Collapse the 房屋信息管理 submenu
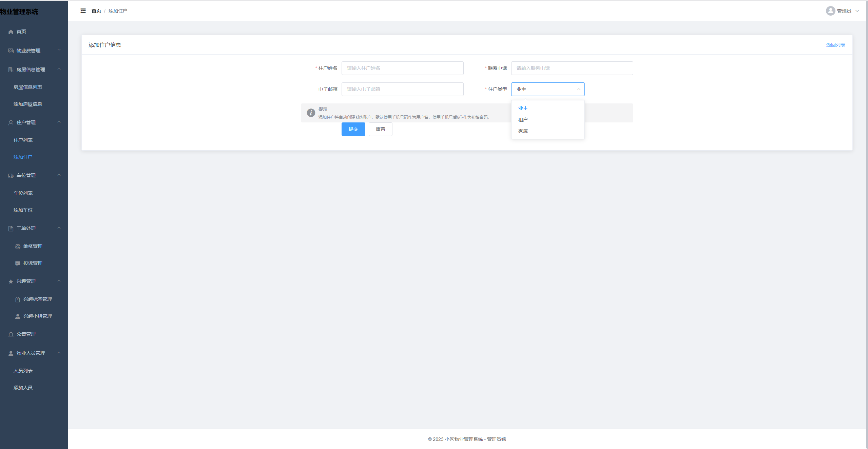Screen dimensions: 868x449 pyautogui.click(x=59, y=69)
